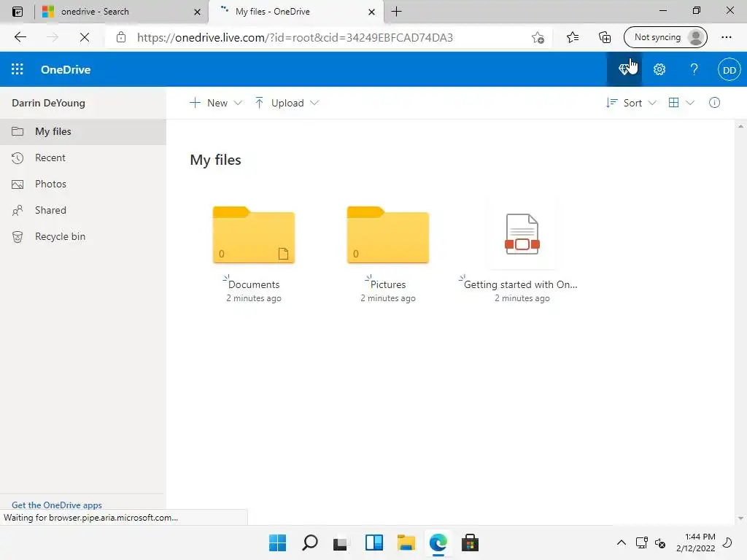Open the Help question mark
Image resolution: width=747 pixels, height=560 pixels.
tap(694, 69)
